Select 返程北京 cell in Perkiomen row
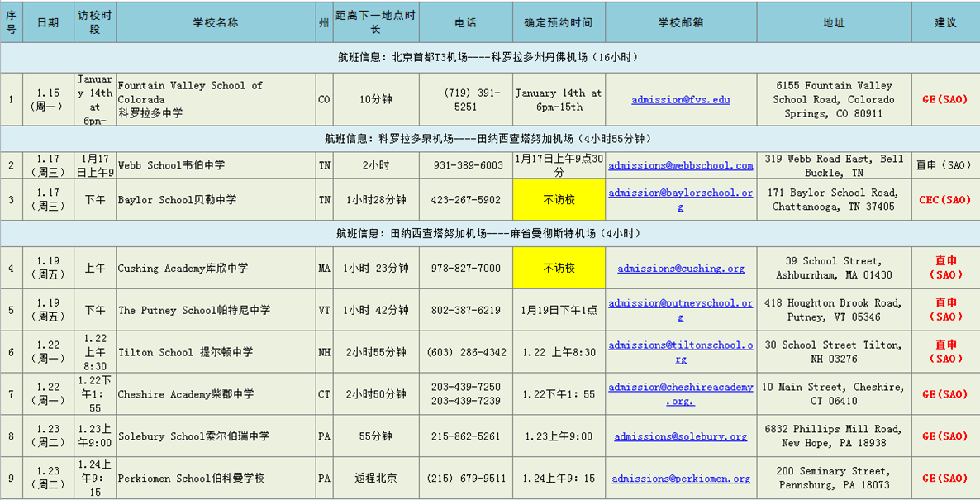 376,479
